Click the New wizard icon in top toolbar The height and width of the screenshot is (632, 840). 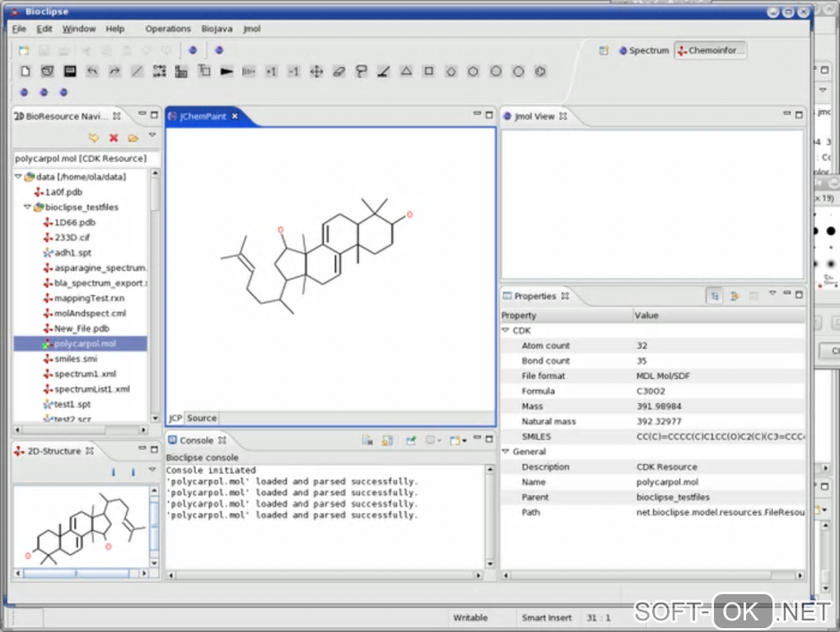[24, 50]
